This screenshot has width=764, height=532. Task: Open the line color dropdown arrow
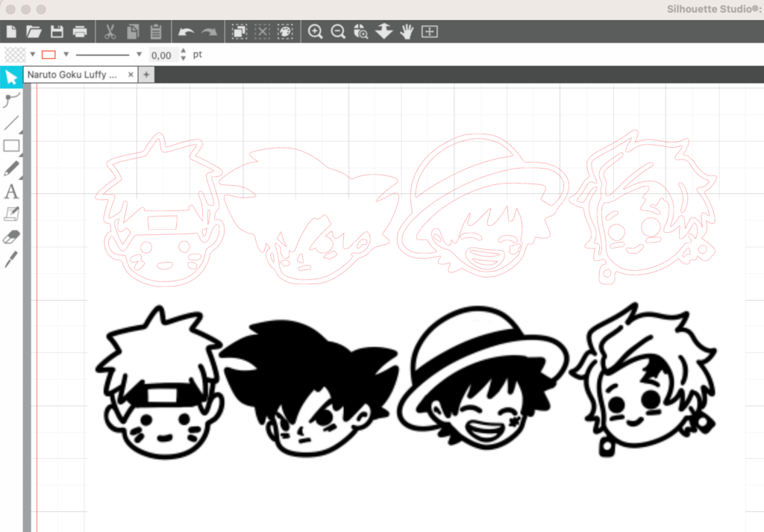coord(66,54)
